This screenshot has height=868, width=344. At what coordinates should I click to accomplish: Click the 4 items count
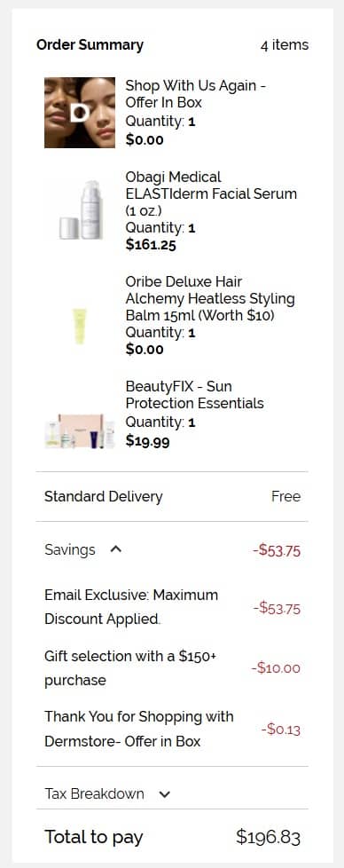point(285,45)
